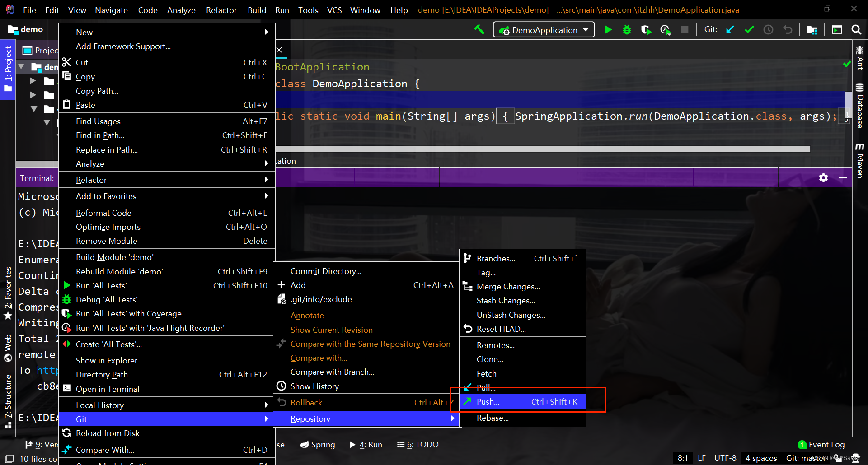The height and width of the screenshot is (465, 868).
Task: Select Pull... in the Repository submenu
Action: click(522, 388)
